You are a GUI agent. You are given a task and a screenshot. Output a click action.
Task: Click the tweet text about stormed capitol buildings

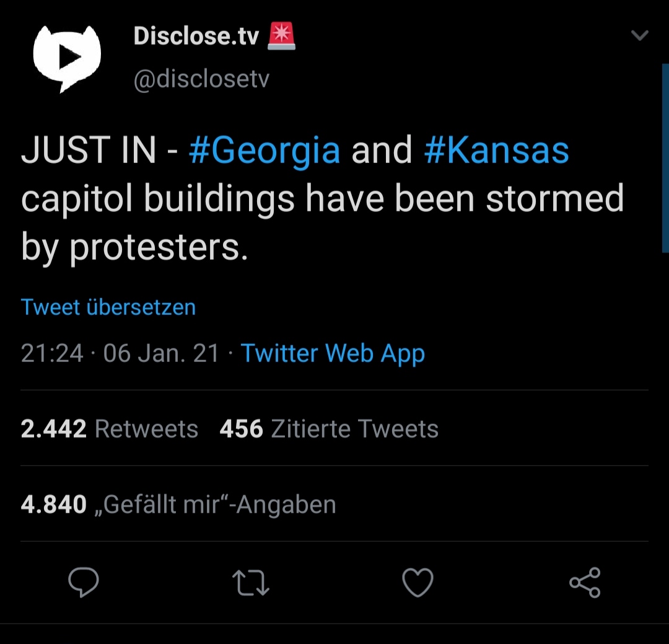click(322, 198)
